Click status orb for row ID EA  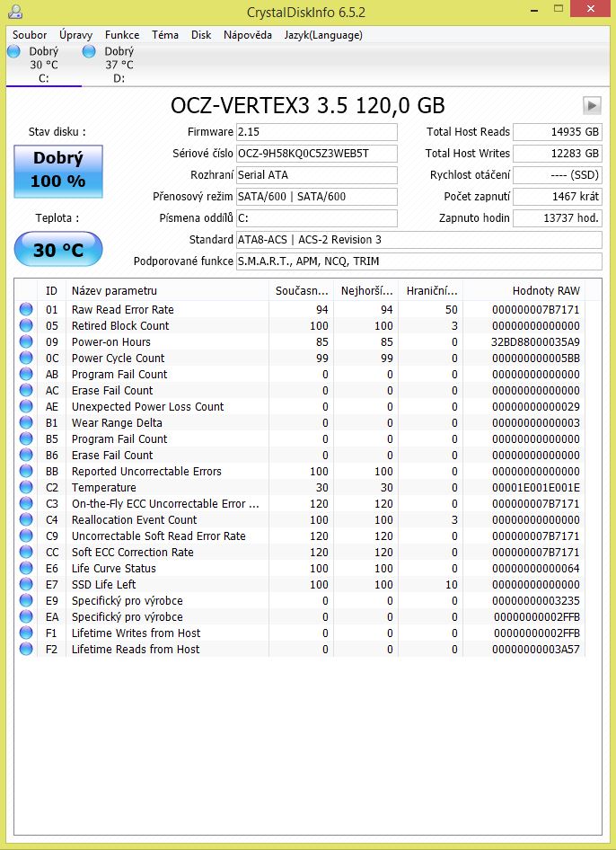(x=26, y=617)
